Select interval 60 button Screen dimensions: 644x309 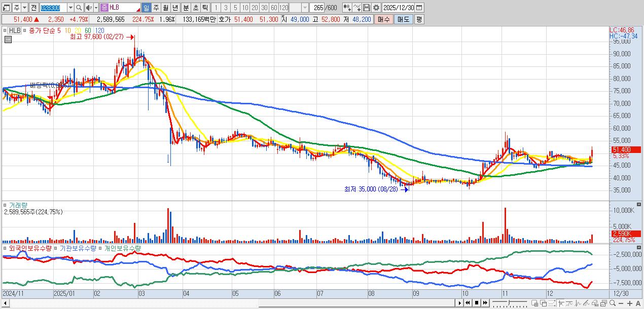point(274,8)
